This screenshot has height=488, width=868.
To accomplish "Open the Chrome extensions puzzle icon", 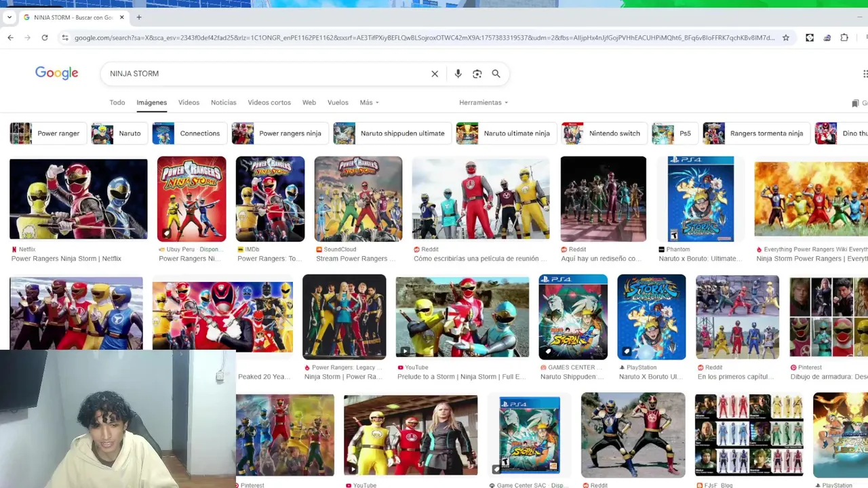I will coord(844,38).
